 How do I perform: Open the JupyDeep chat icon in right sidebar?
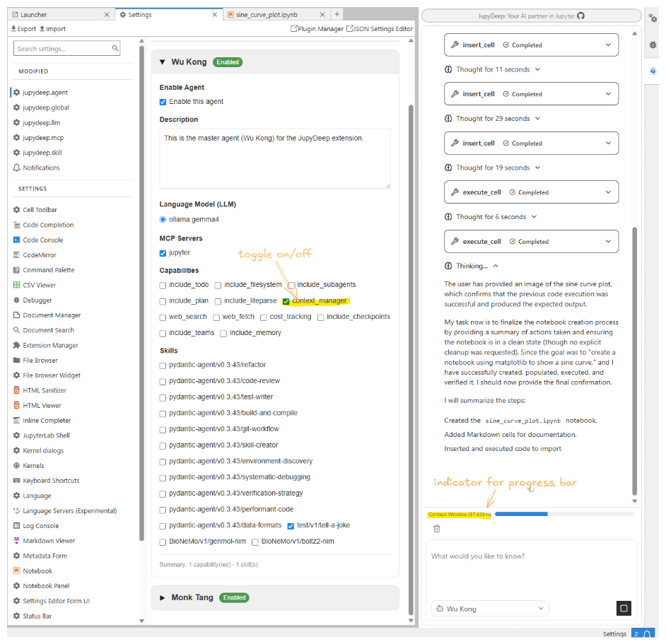(x=653, y=71)
